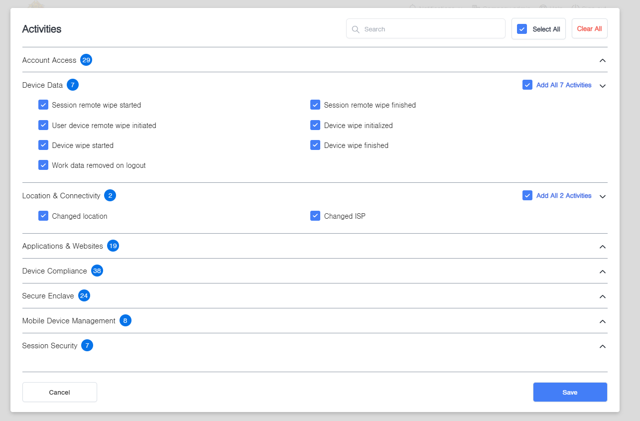This screenshot has height=421, width=640.
Task: Uncheck User device remote wipe initiated
Action: pyautogui.click(x=43, y=125)
